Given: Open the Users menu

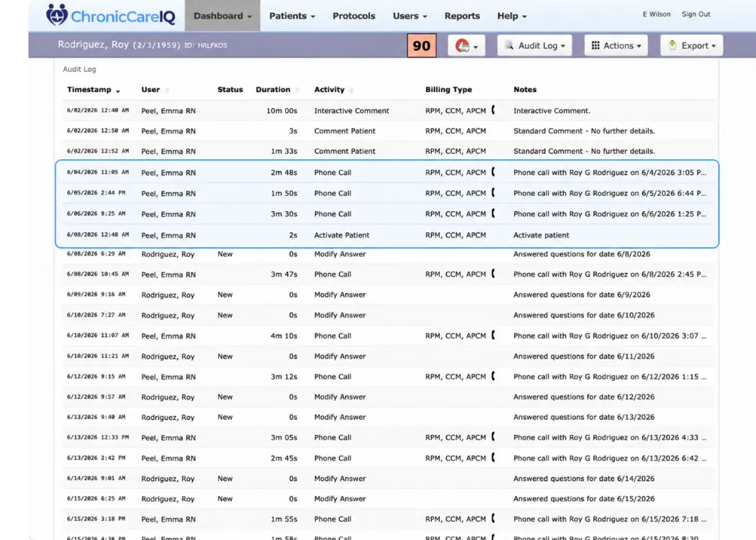Looking at the screenshot, I should (410, 16).
